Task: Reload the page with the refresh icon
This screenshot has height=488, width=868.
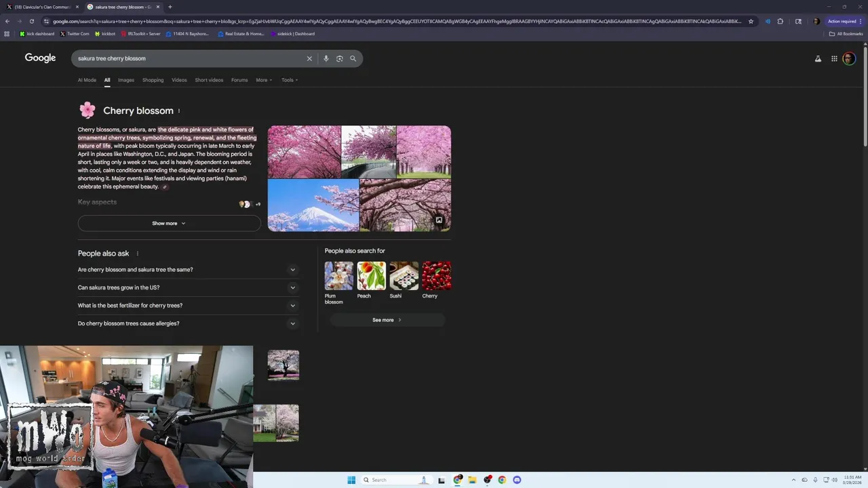Action: click(31, 21)
